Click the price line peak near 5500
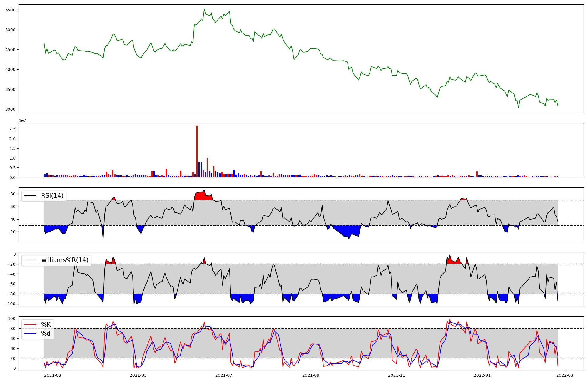 (x=204, y=10)
